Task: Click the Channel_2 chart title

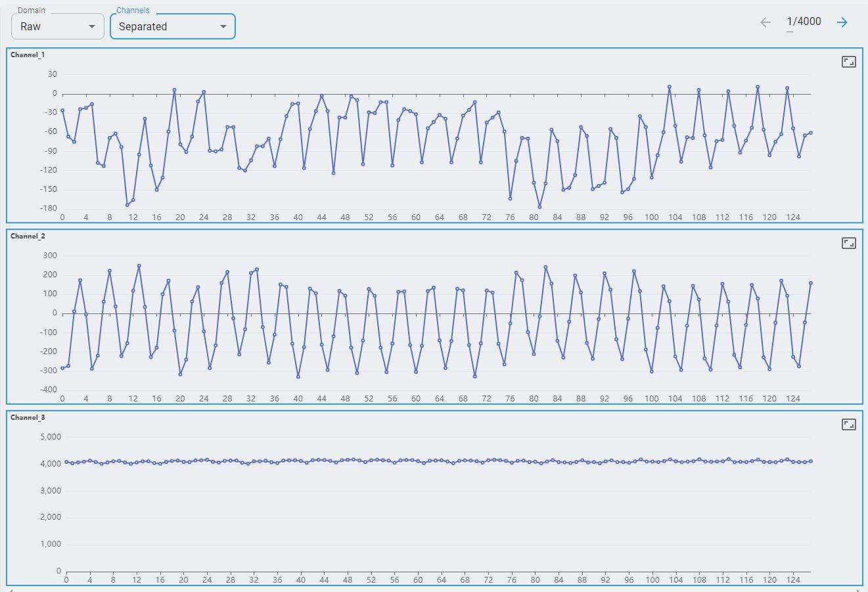Action: pyautogui.click(x=28, y=237)
